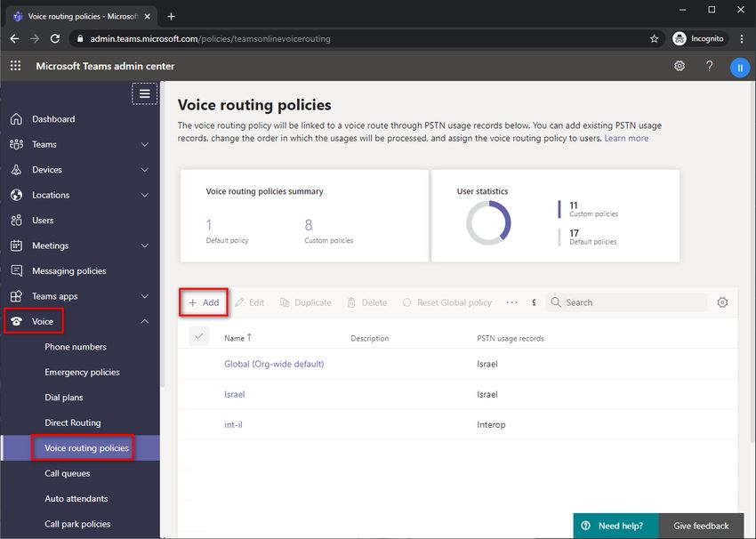Open the Chrome three-dot menu
Viewport: 756px width, 539px height.
[x=742, y=38]
